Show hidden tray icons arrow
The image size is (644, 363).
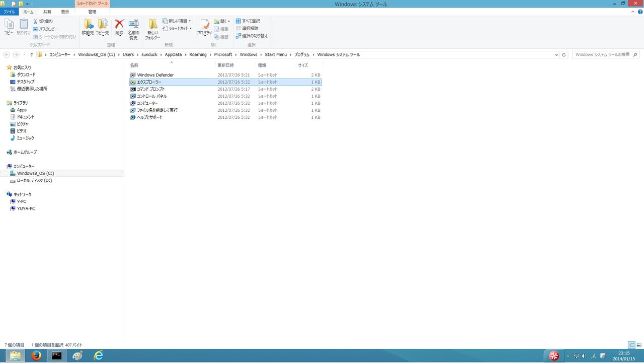(568, 356)
